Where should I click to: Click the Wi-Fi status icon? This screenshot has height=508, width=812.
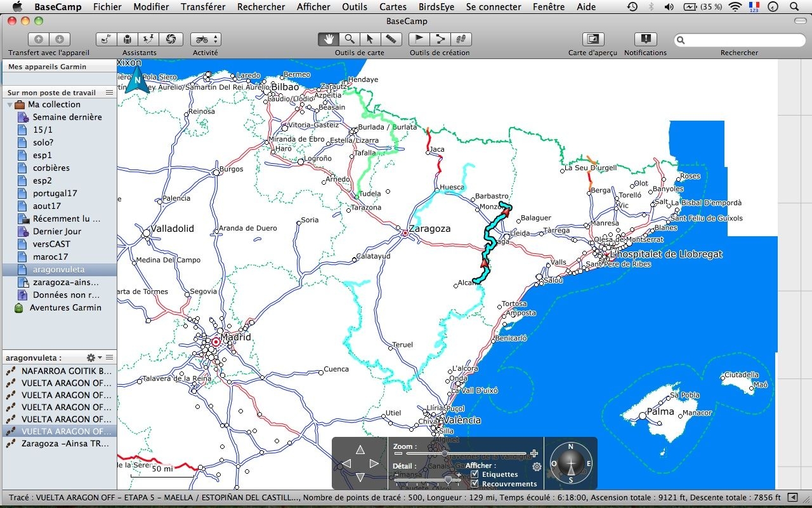click(x=735, y=7)
